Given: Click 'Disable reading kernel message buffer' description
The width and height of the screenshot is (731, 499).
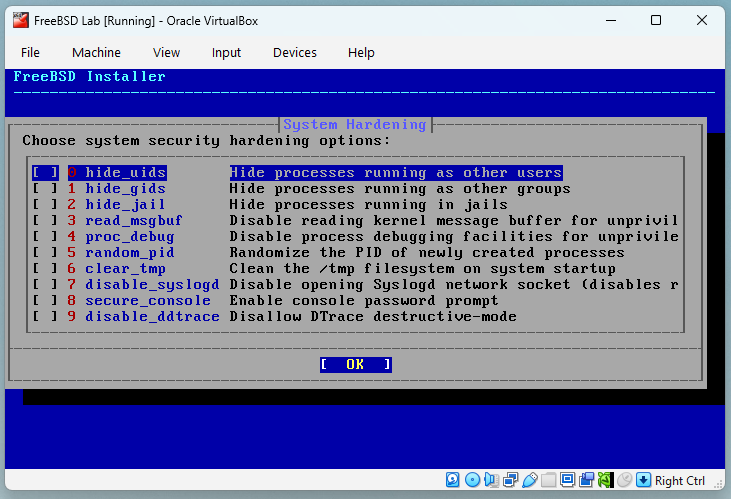Looking at the screenshot, I should click(454, 221).
